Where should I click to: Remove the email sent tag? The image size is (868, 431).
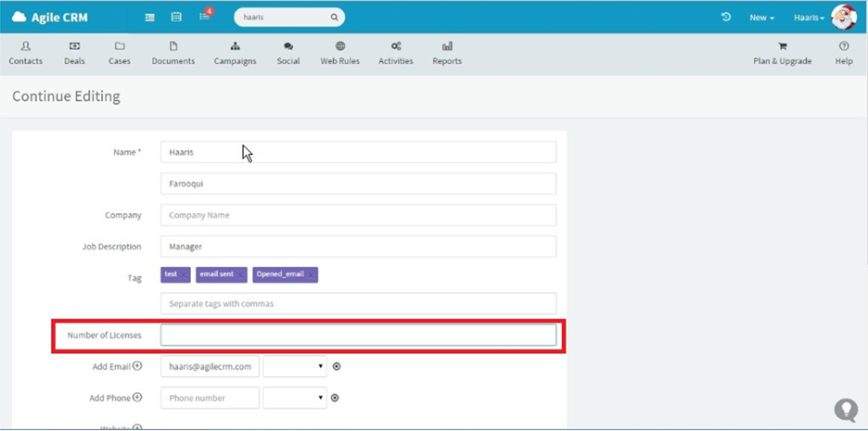(x=240, y=275)
